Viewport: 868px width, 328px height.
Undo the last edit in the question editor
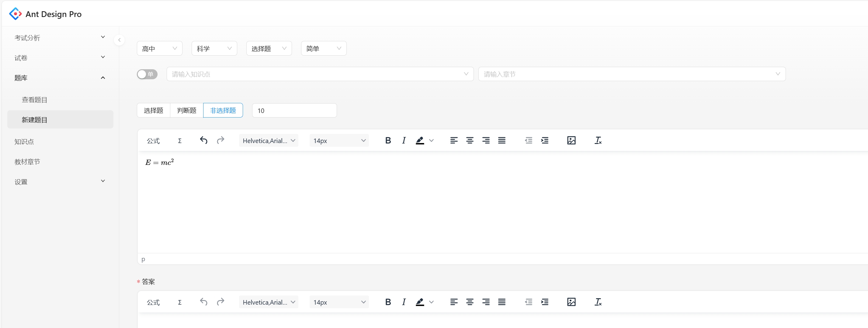pos(203,140)
